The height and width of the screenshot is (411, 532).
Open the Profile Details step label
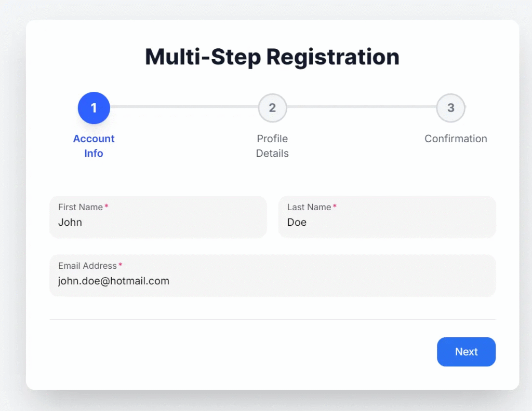272,146
